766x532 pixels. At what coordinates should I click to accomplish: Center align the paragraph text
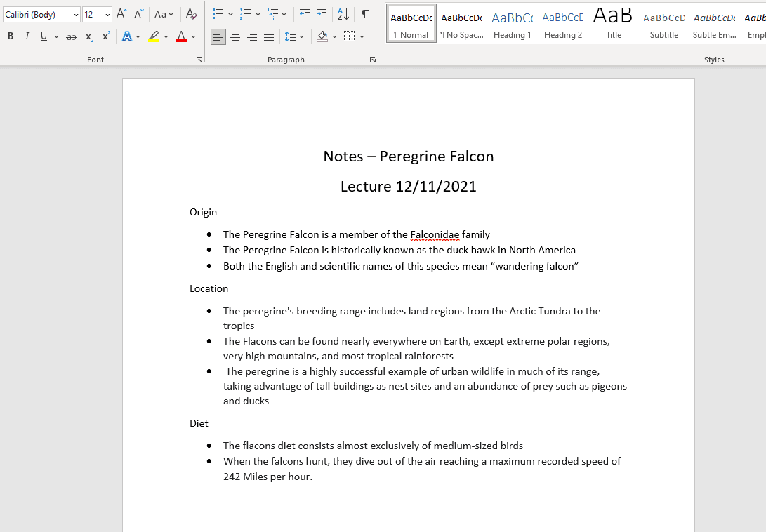point(235,36)
